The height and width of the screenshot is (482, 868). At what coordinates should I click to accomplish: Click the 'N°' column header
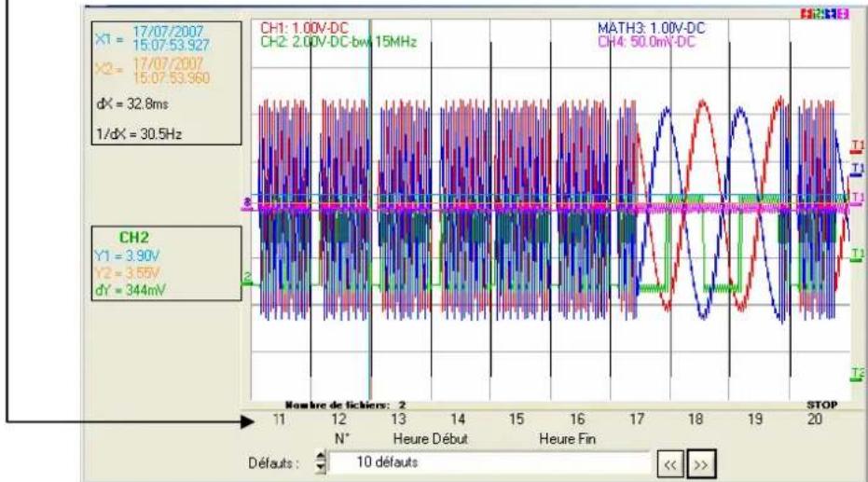342,439
